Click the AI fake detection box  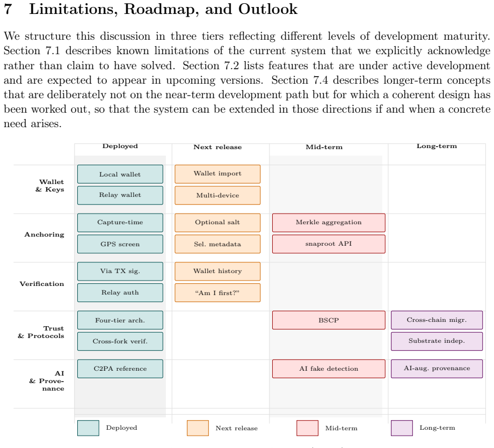click(x=329, y=369)
